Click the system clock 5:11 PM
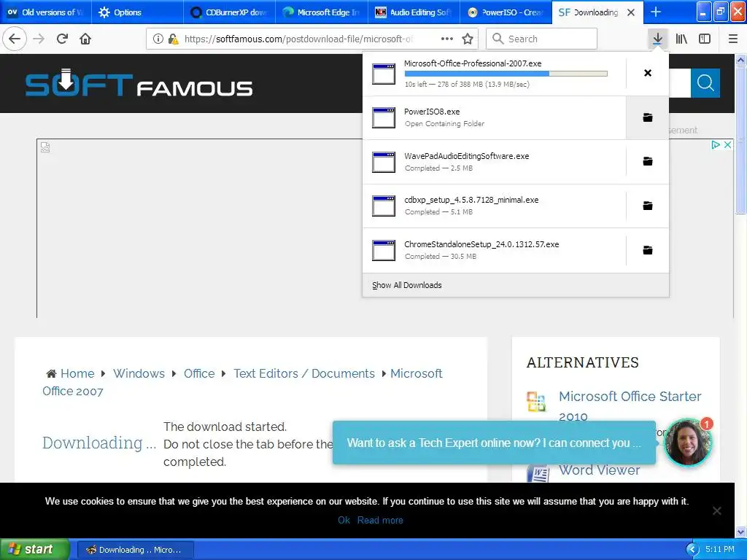 720,550
